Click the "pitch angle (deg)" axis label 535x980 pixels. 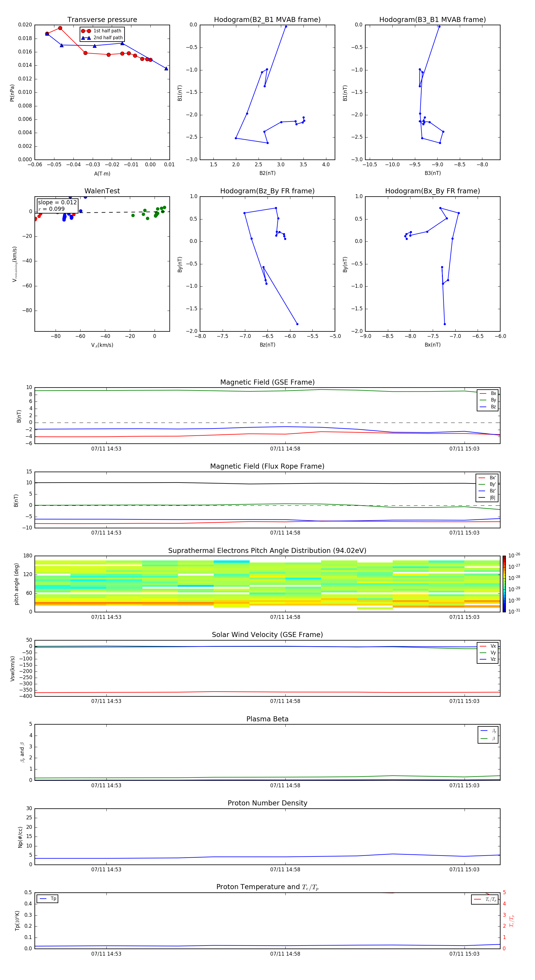16,584
